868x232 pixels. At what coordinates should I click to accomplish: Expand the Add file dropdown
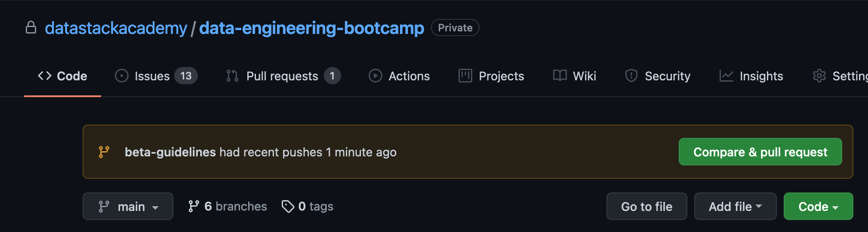(x=735, y=207)
